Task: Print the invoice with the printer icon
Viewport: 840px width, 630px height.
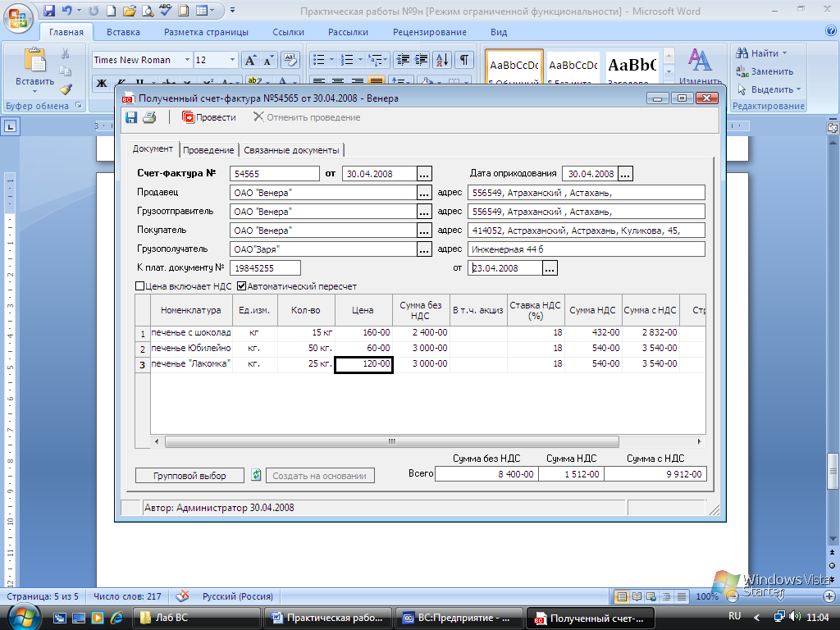Action: [149, 117]
